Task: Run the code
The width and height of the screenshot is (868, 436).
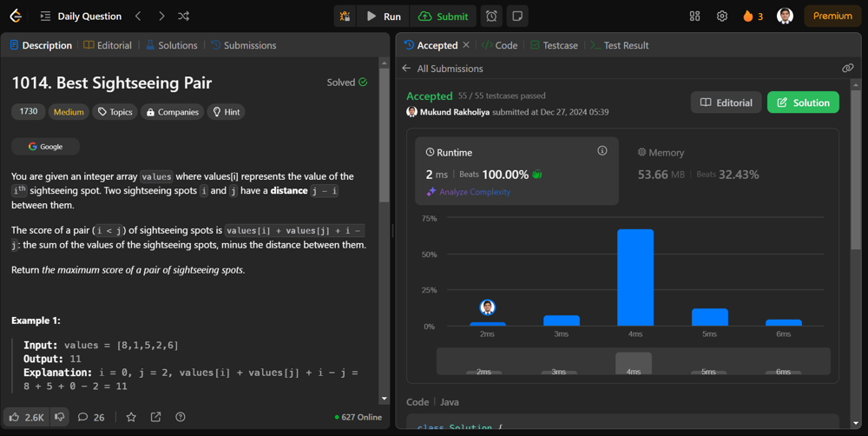Action: [384, 16]
